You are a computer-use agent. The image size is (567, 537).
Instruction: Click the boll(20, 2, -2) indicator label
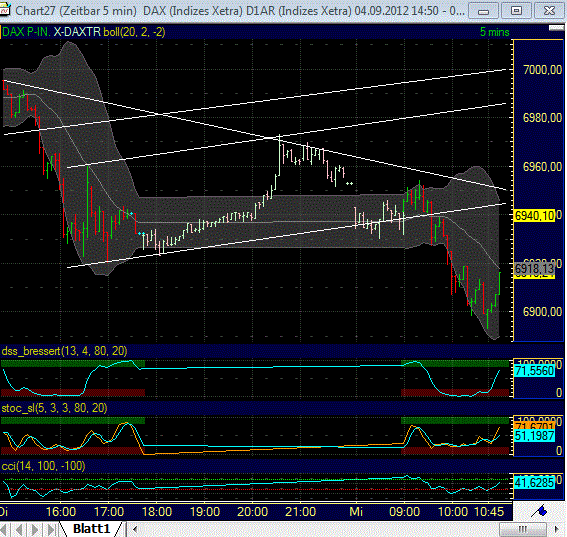point(134,32)
